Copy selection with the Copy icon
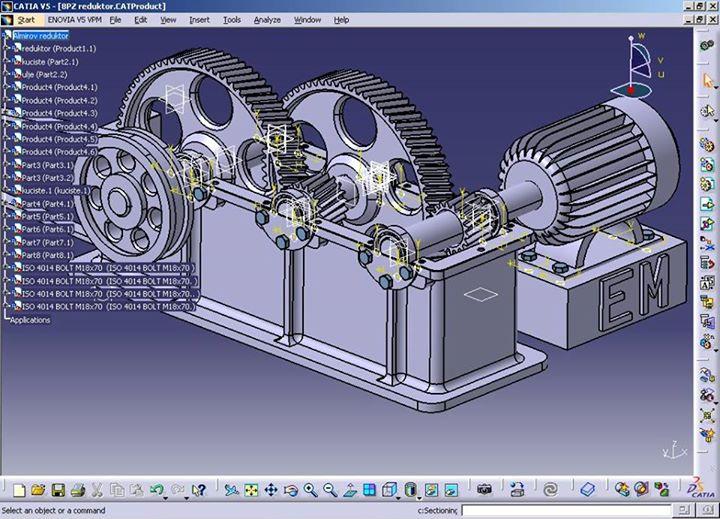 [117, 490]
